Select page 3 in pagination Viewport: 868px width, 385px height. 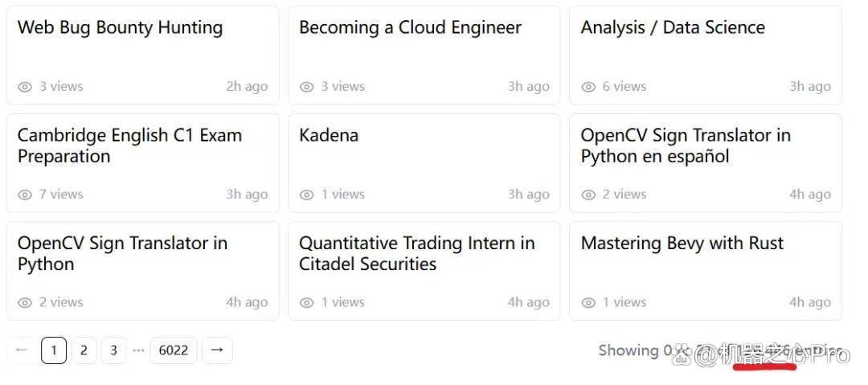tap(113, 350)
